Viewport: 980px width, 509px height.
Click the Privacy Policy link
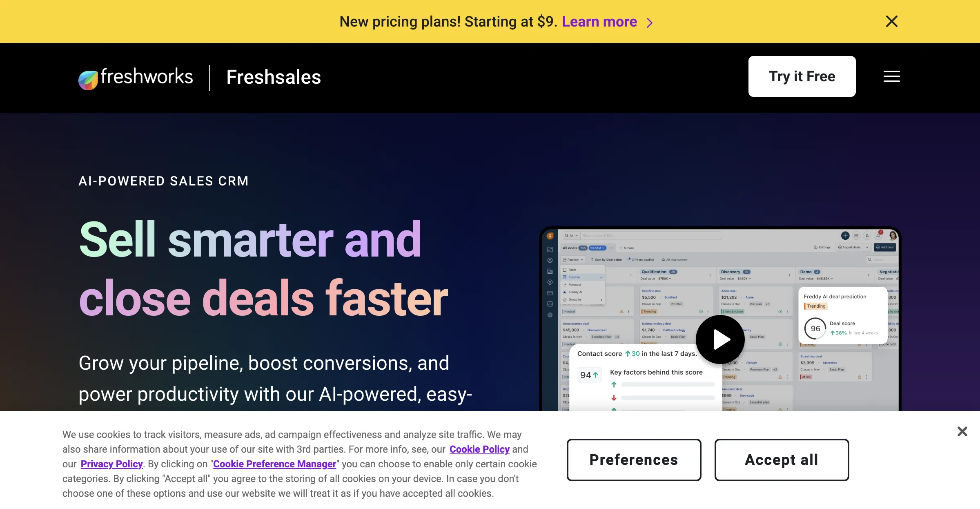tap(111, 464)
